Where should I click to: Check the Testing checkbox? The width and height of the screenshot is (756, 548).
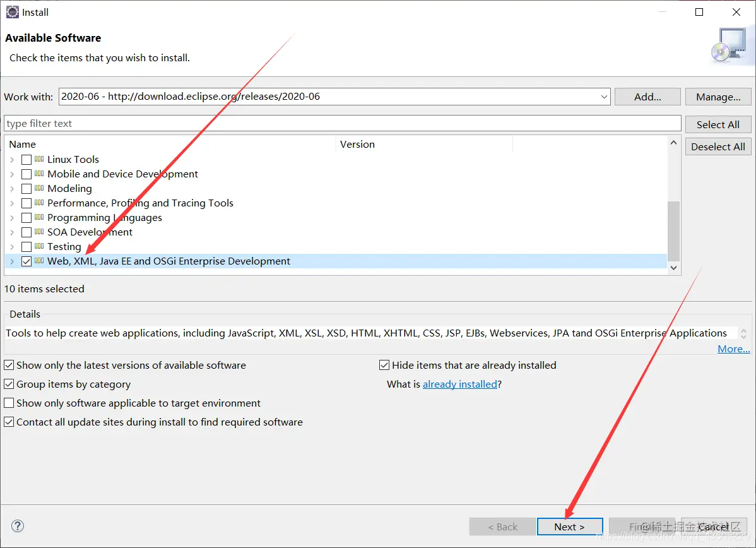coord(27,246)
